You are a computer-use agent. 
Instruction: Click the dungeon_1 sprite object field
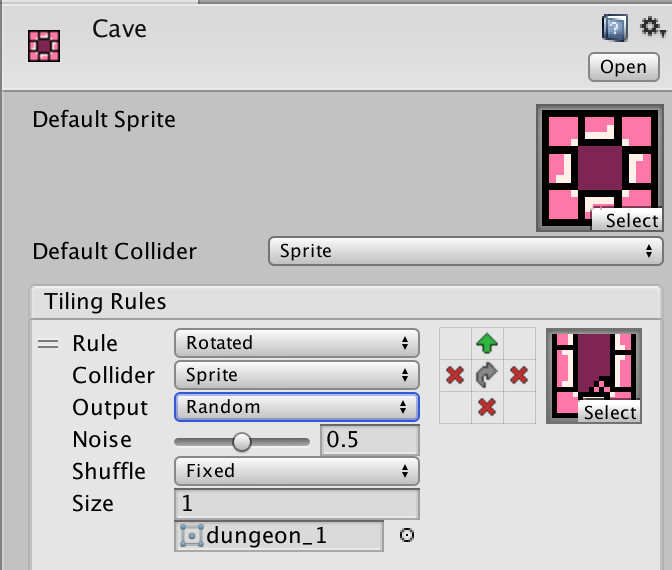(279, 536)
